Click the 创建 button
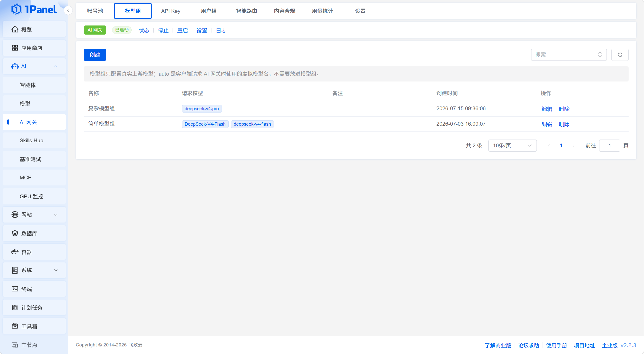Viewport: 644px width, 354px height. [x=95, y=55]
